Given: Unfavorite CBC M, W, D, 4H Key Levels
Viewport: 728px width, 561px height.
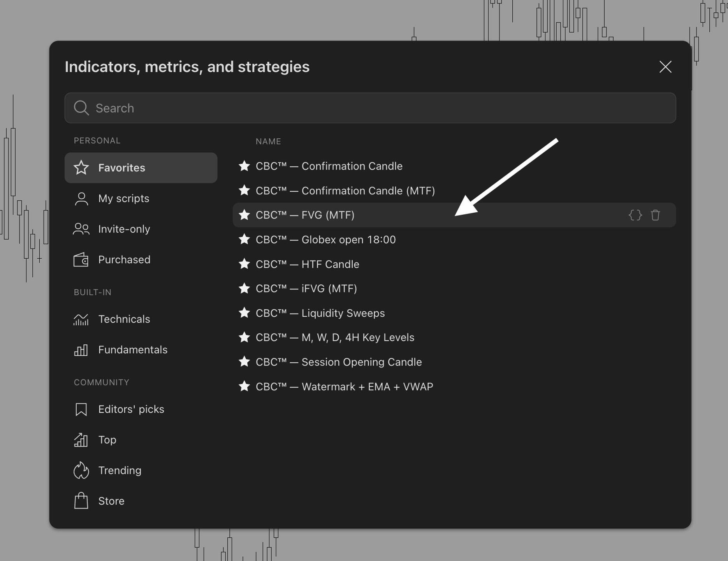Looking at the screenshot, I should (244, 337).
